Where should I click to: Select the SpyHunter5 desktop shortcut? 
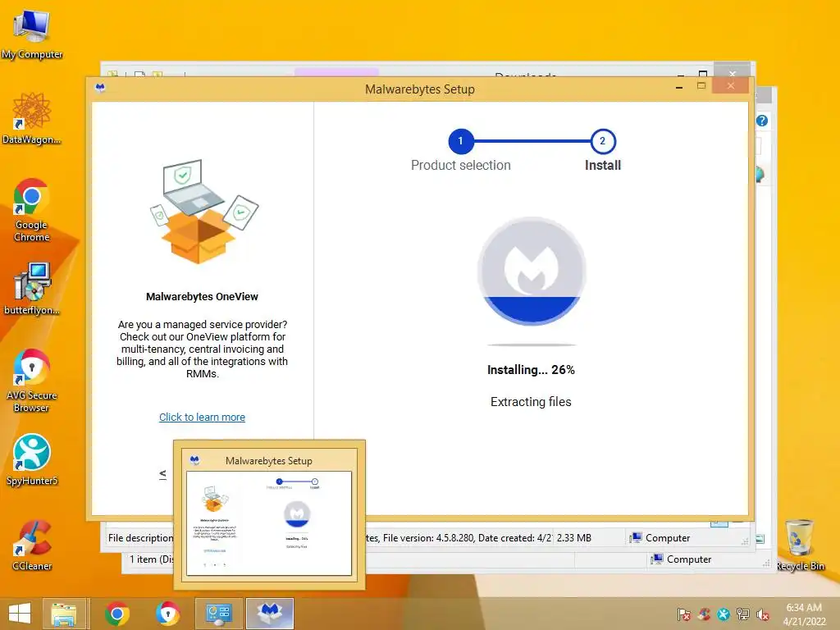pyautogui.click(x=32, y=459)
